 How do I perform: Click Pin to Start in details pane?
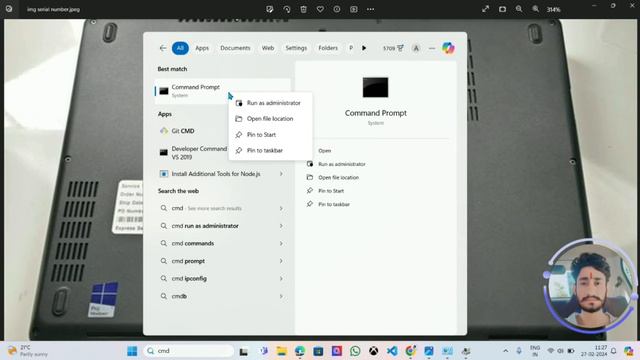(331, 191)
